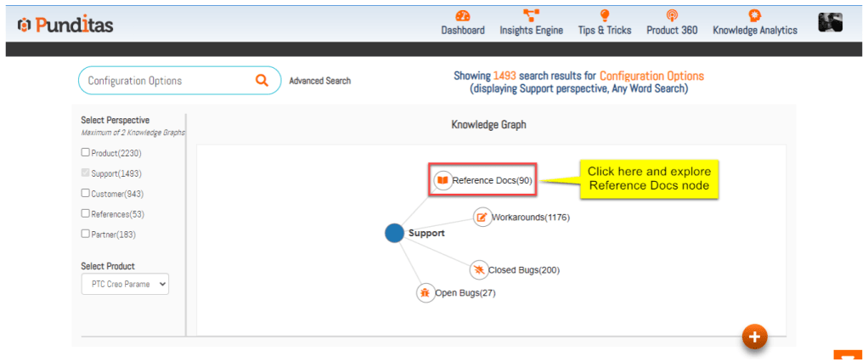Viewport: 868px width, 362px height.
Task: Select the Workarounds pencil icon node
Action: pos(482,217)
